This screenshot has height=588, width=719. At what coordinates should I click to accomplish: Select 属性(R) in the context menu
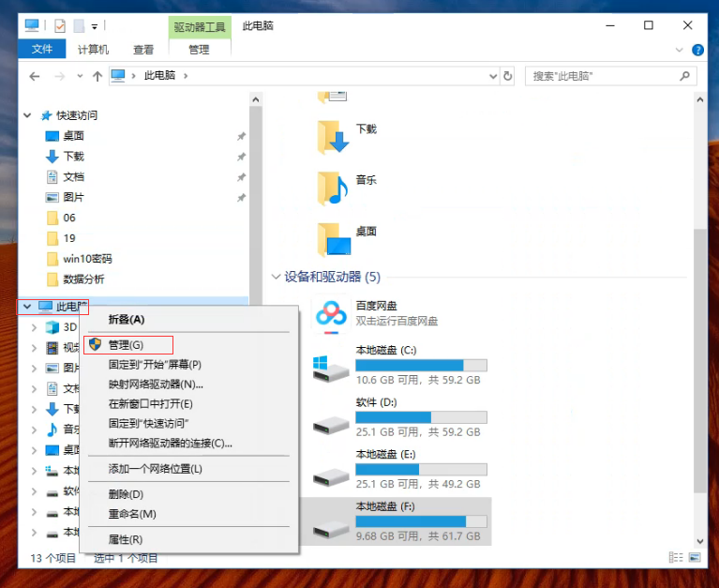(x=126, y=539)
